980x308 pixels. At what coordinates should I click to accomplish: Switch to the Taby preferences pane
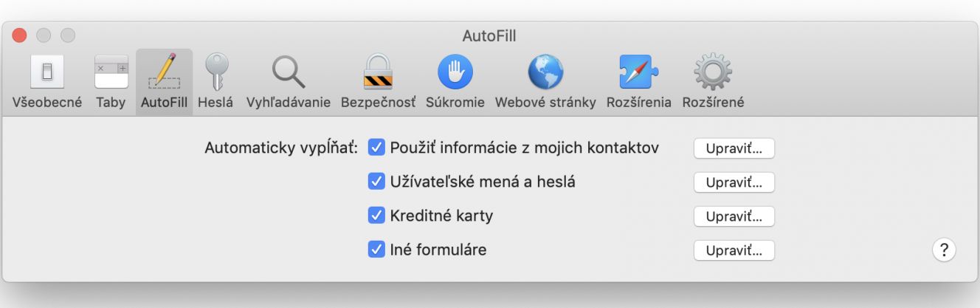click(111, 81)
